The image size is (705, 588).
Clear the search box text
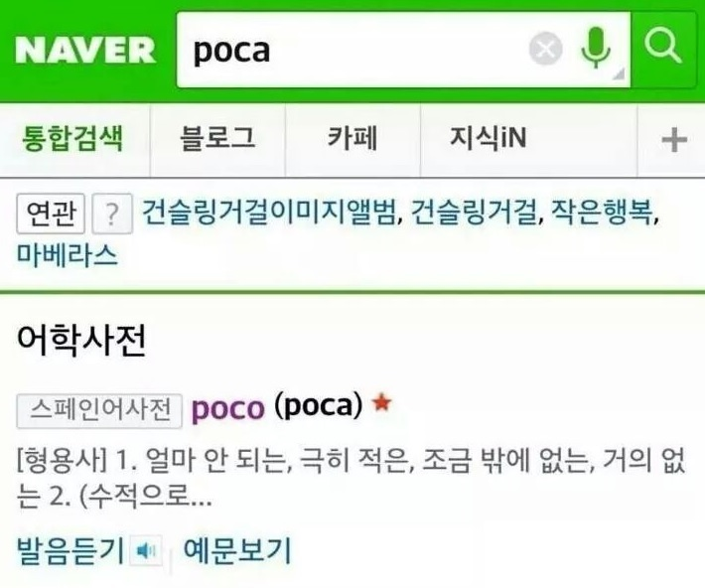pyautogui.click(x=545, y=49)
